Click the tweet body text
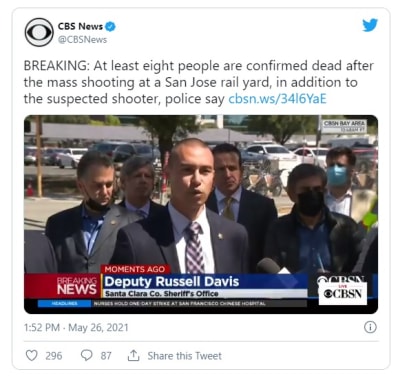 pyautogui.click(x=199, y=82)
